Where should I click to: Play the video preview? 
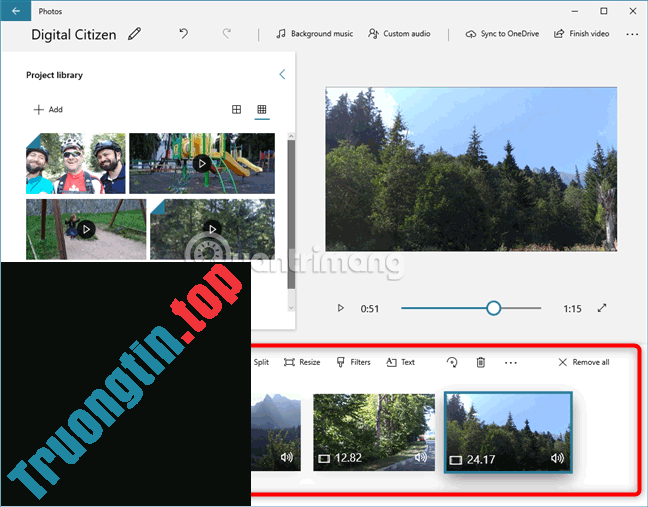point(341,308)
